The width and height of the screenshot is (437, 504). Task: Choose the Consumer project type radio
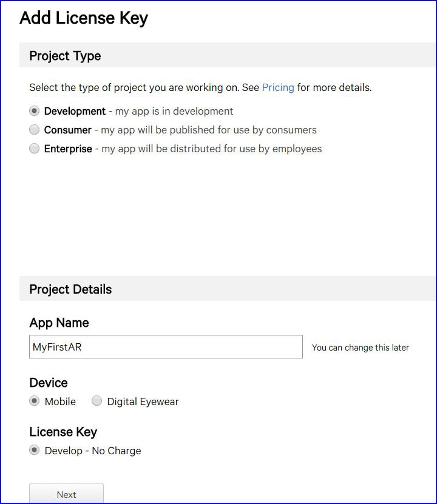34,130
